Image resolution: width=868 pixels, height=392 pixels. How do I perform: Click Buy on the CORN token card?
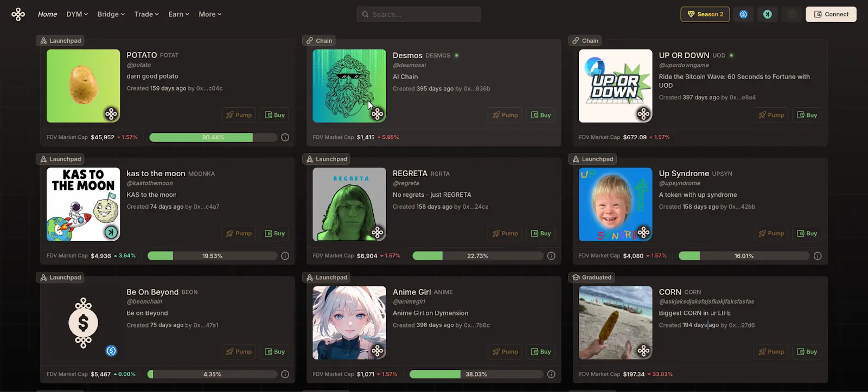tap(807, 352)
